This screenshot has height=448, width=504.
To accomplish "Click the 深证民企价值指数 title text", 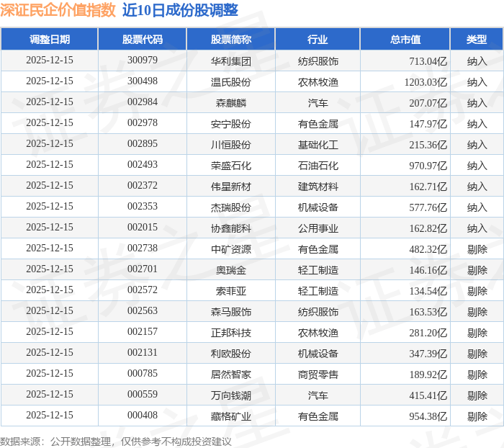I will coord(58,10).
